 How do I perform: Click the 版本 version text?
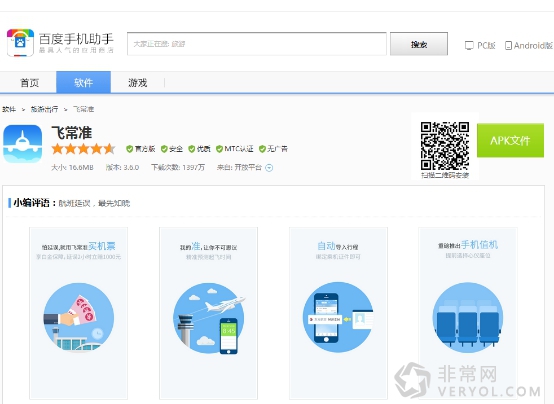click(x=122, y=167)
